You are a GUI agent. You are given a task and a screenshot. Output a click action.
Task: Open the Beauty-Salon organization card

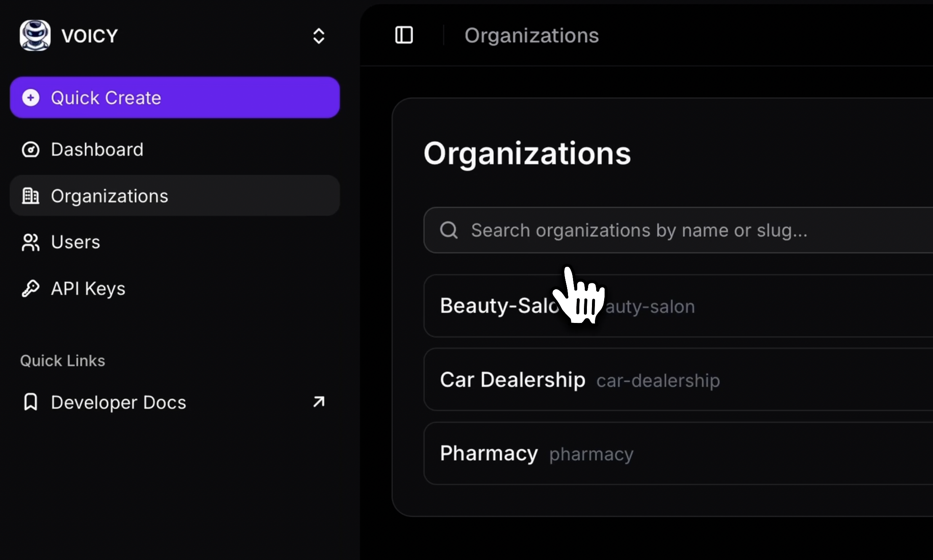point(674,306)
